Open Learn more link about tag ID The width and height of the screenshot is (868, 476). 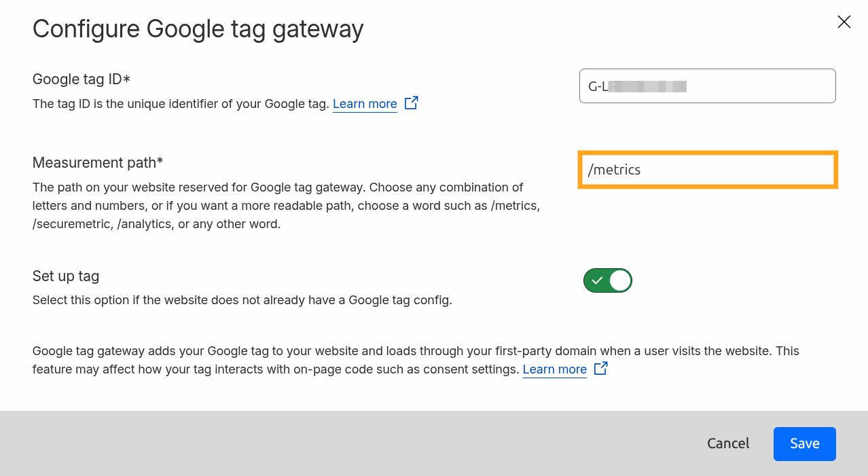point(365,104)
